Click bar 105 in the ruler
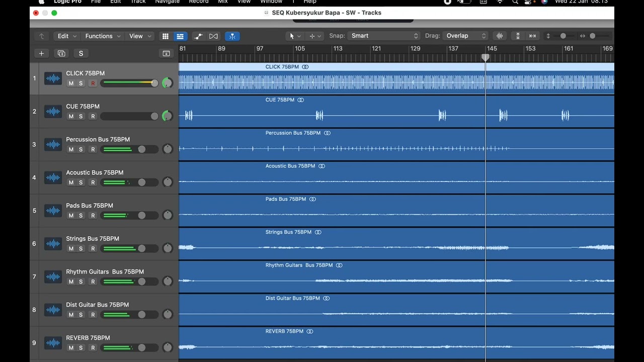 (x=300, y=49)
